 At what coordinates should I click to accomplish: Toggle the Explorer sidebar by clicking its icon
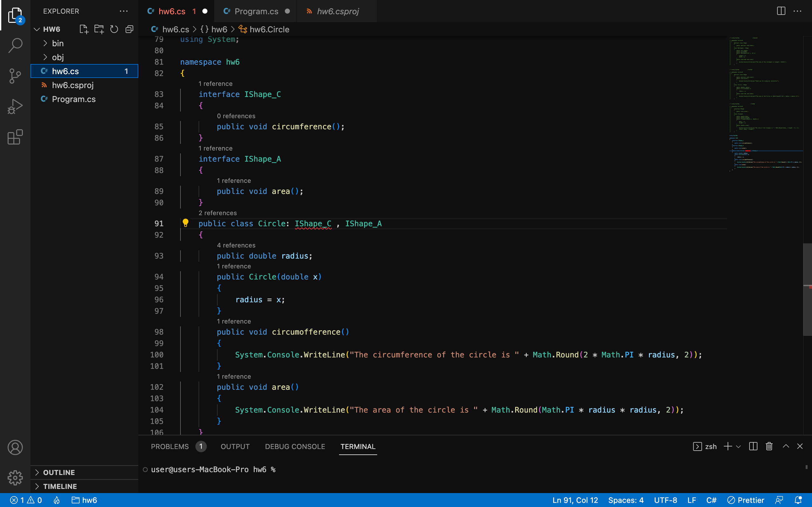(x=15, y=15)
